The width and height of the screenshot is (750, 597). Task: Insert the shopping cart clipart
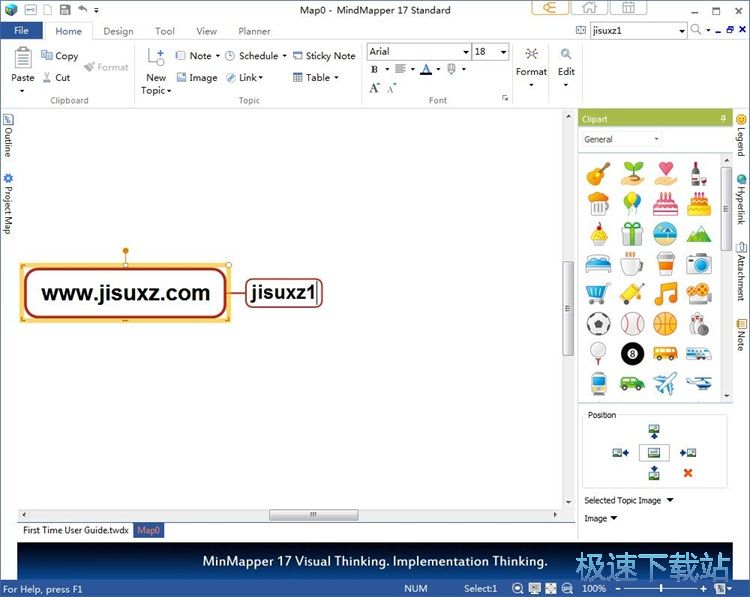(598, 293)
